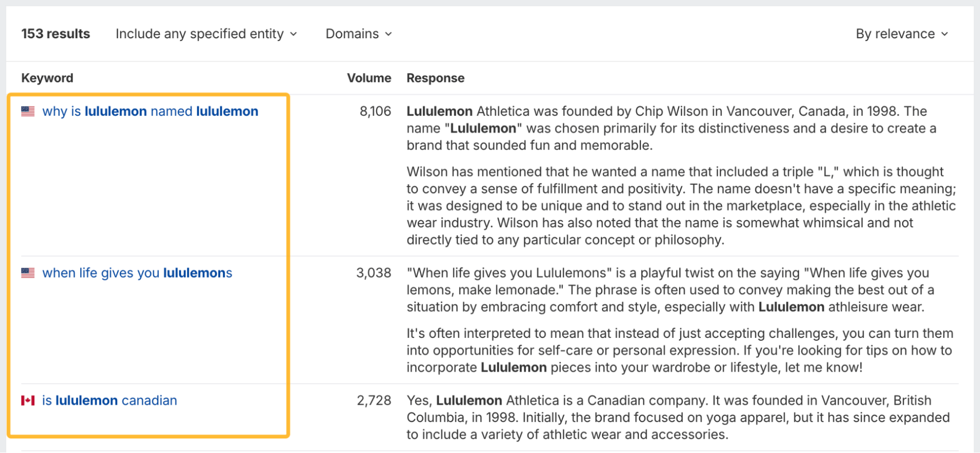Viewport: 980px width, 453px height.
Task: Click the '153 results' count label
Action: pyautogui.click(x=56, y=34)
